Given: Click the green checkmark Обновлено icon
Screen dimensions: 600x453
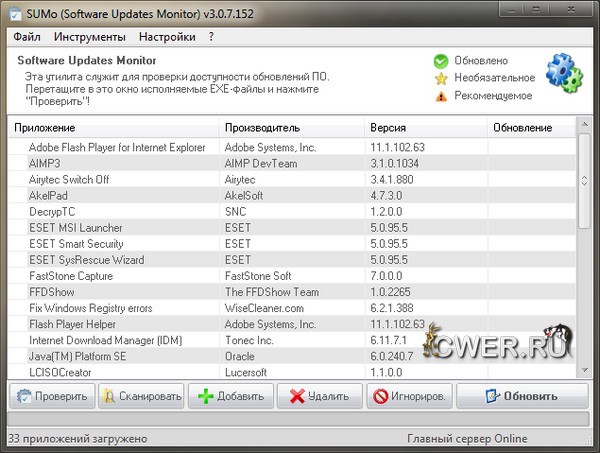Looking at the screenshot, I should 441,61.
